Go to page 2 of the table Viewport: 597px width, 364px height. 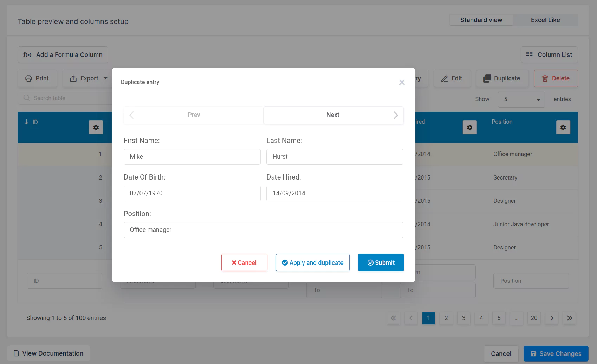[x=446, y=318]
